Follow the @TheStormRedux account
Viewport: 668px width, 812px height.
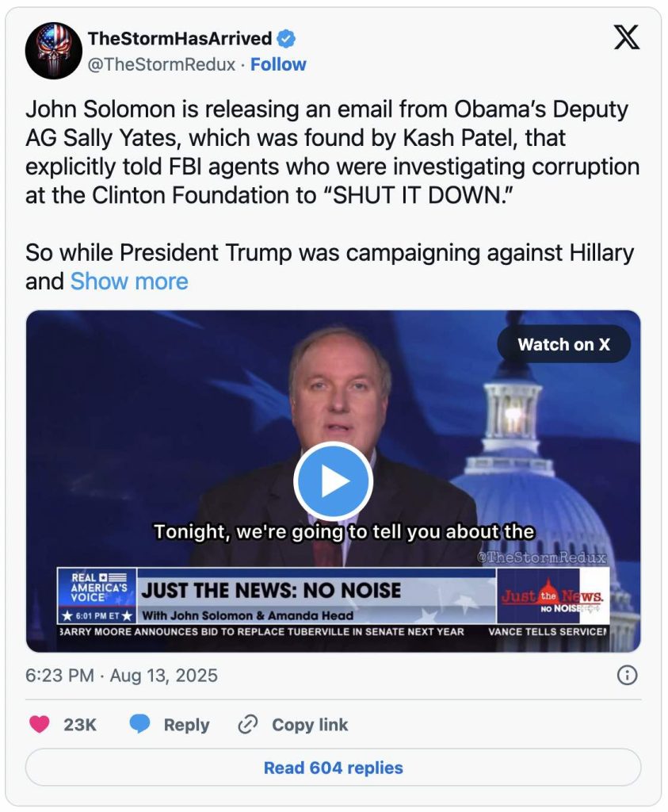[278, 64]
